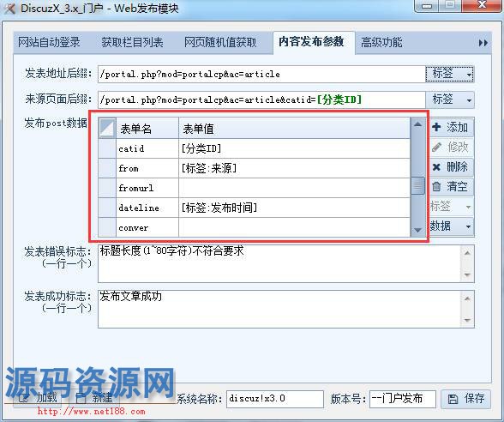Click the 表单名 column header

147,129
